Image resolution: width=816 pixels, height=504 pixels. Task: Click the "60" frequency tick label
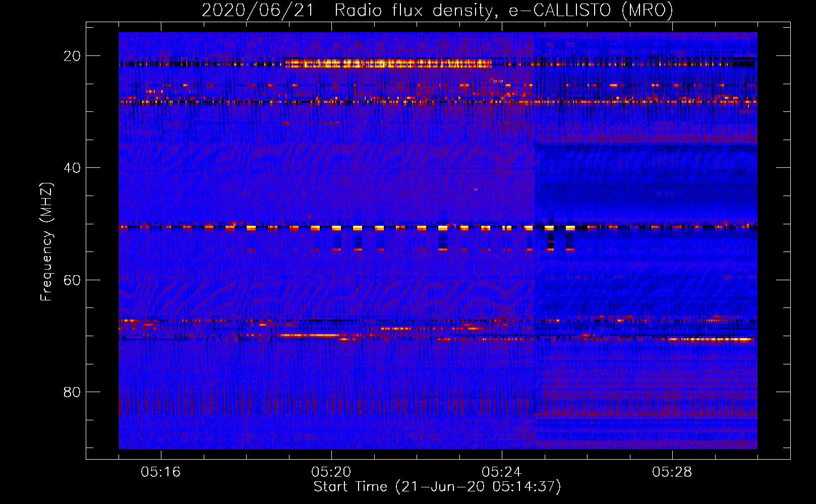[72, 280]
